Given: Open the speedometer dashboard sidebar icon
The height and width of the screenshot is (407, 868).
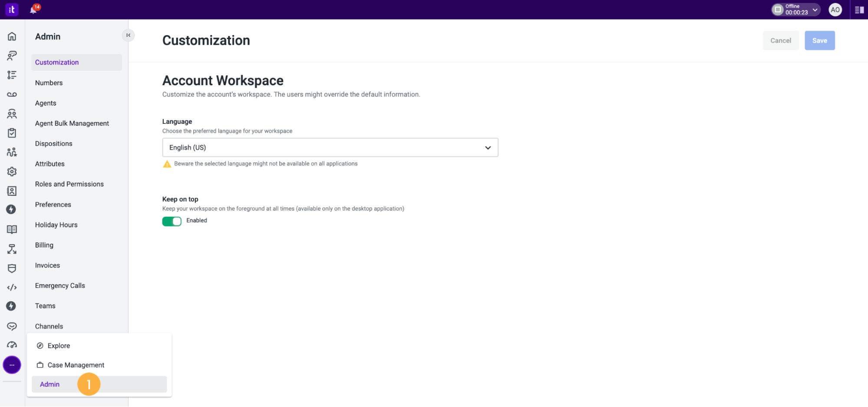Looking at the screenshot, I should coord(12,345).
